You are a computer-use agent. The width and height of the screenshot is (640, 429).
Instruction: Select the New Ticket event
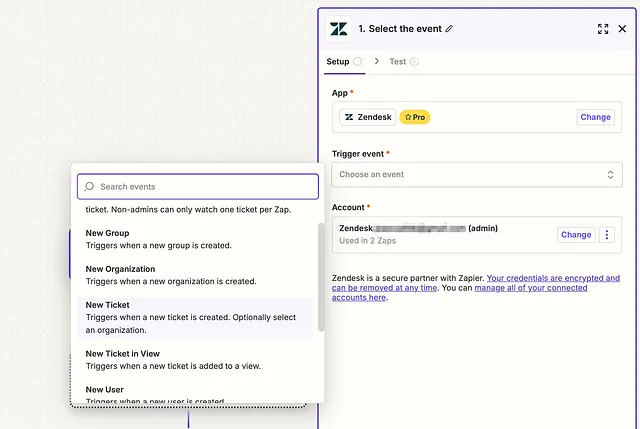coord(195,318)
